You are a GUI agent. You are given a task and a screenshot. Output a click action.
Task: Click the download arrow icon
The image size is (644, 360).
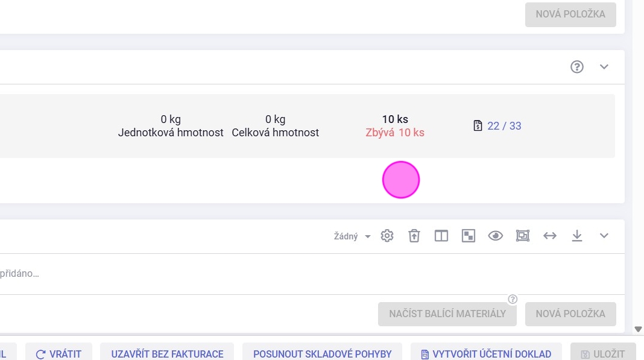click(577, 236)
